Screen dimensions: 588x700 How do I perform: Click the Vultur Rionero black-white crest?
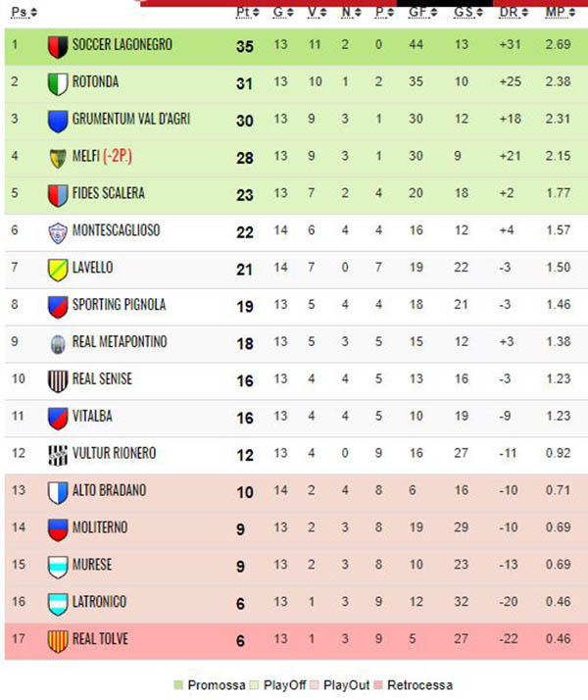pyautogui.click(x=58, y=455)
